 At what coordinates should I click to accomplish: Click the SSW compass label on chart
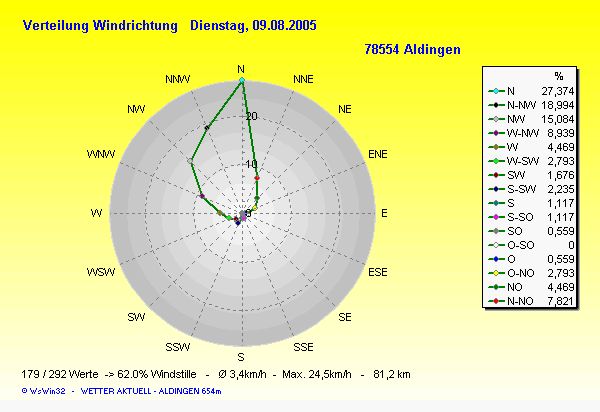[178, 347]
